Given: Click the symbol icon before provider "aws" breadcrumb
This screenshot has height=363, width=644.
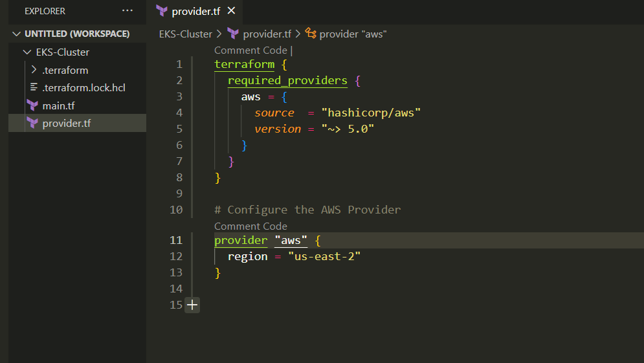Looking at the screenshot, I should click(311, 34).
